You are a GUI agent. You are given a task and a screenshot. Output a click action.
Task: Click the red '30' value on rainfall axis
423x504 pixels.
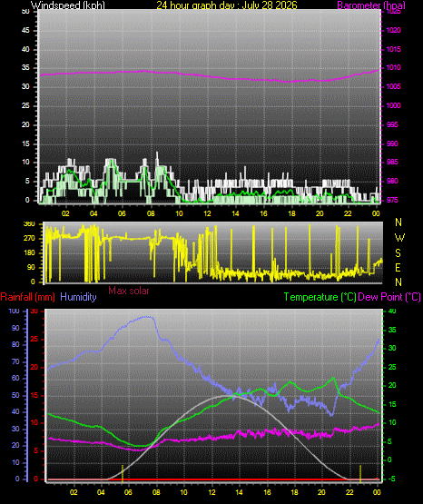(34, 311)
